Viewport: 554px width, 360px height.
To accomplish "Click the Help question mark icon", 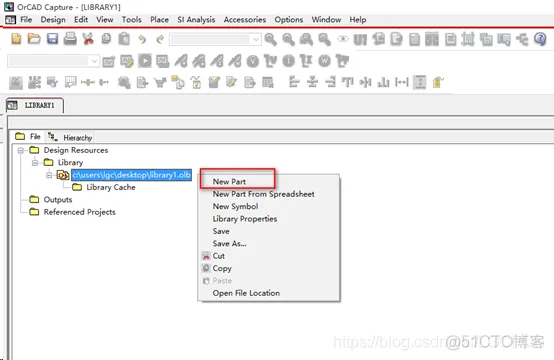I will click(x=540, y=39).
